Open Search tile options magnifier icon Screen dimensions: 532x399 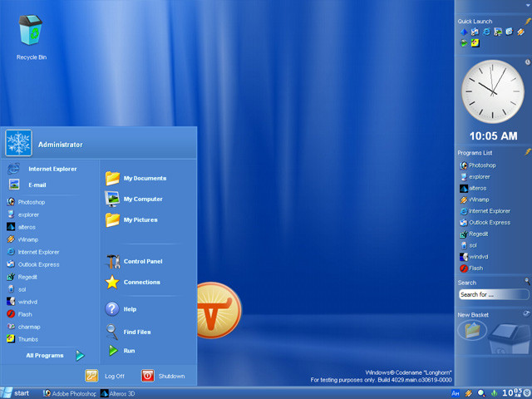point(527,281)
